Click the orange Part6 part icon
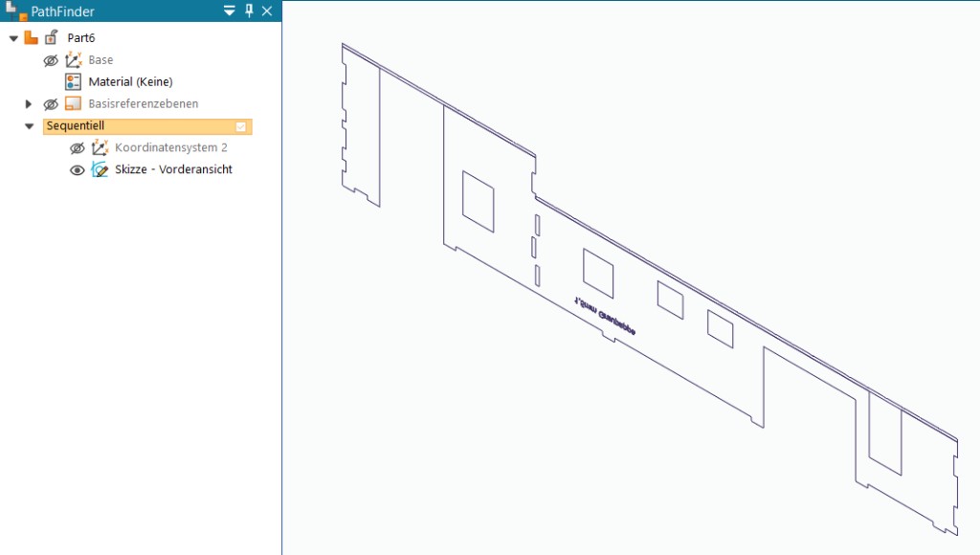Viewport: 980px width, 555px height. point(31,37)
